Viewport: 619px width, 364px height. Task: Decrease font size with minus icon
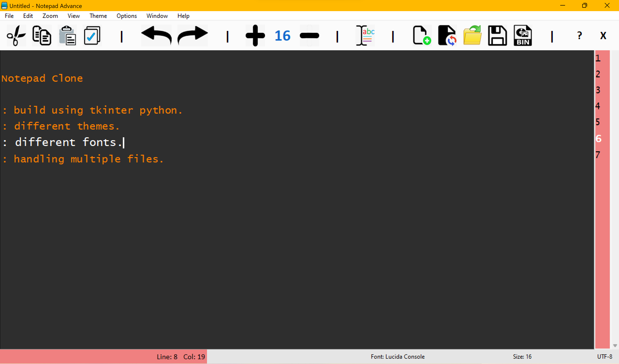coord(309,36)
